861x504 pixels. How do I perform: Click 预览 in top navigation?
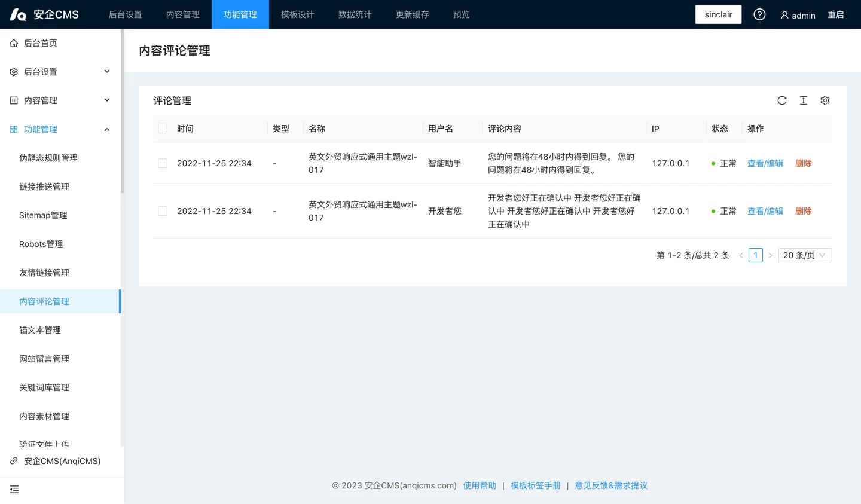pos(462,14)
